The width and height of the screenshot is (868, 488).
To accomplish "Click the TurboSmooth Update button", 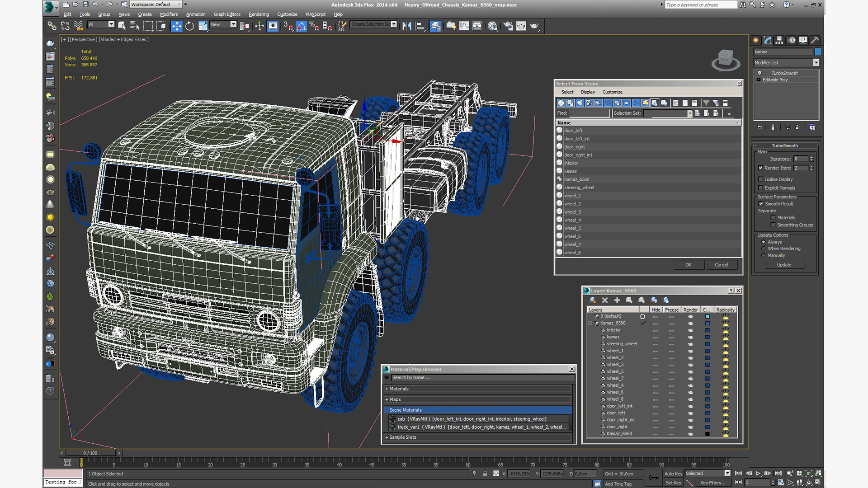I will (x=784, y=265).
